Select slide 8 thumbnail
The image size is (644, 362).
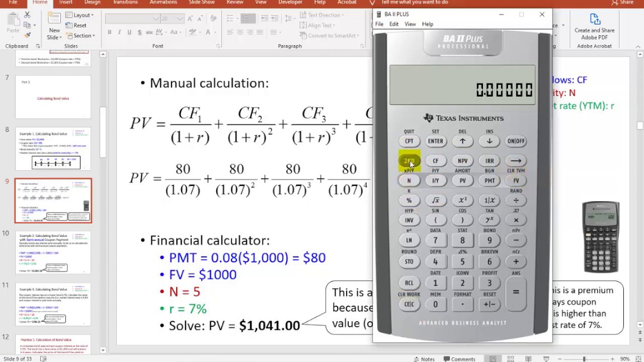pyautogui.click(x=53, y=149)
